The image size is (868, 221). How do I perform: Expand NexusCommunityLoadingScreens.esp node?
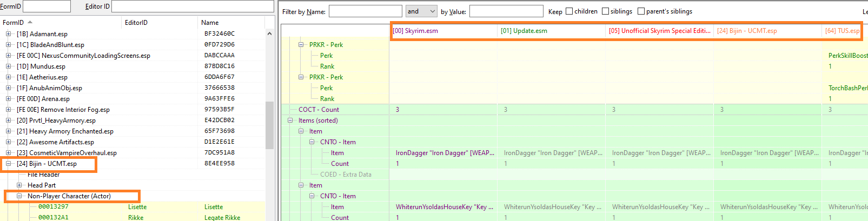pyautogui.click(x=8, y=56)
